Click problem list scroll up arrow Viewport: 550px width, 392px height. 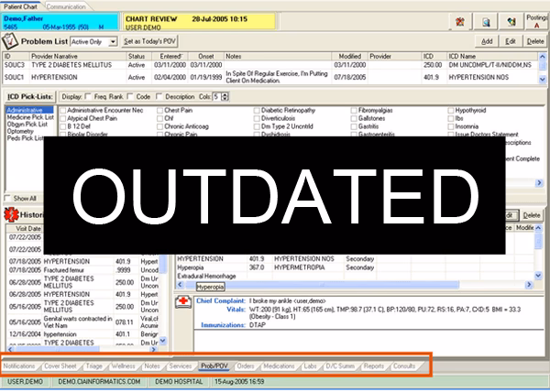pos(543,57)
